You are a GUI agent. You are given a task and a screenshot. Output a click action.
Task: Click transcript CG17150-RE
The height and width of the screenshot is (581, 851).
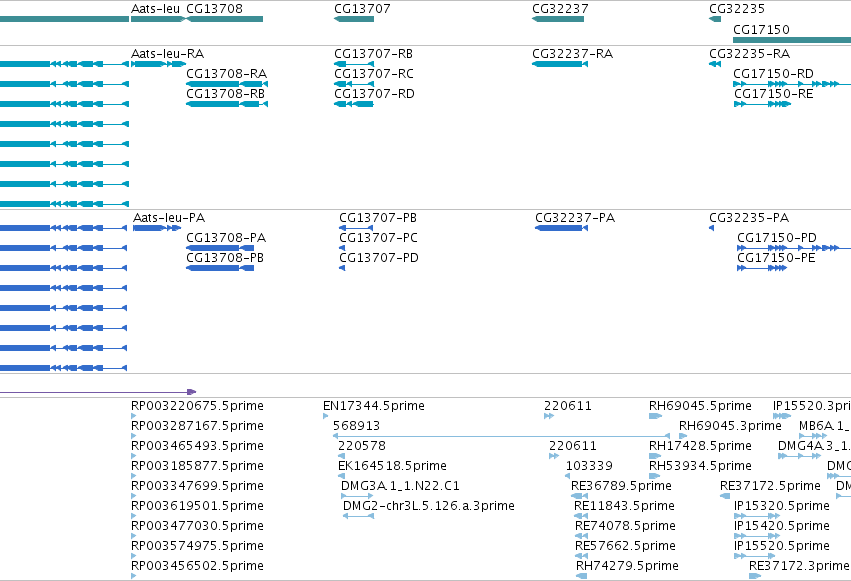(x=774, y=94)
